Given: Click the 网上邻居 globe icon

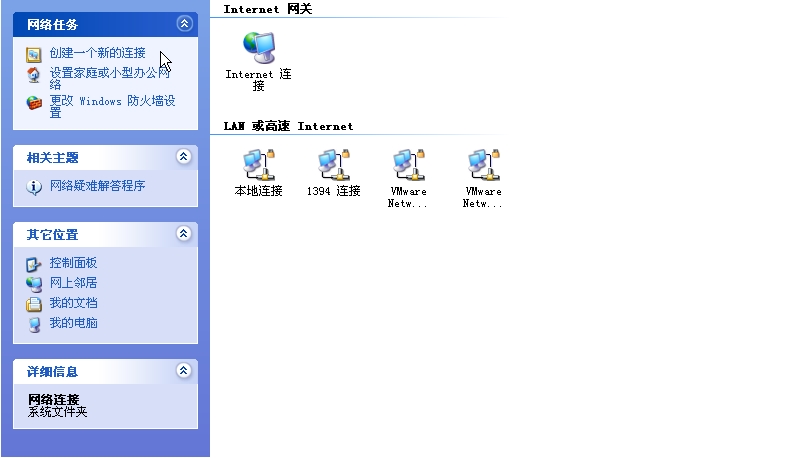Looking at the screenshot, I should point(34,284).
